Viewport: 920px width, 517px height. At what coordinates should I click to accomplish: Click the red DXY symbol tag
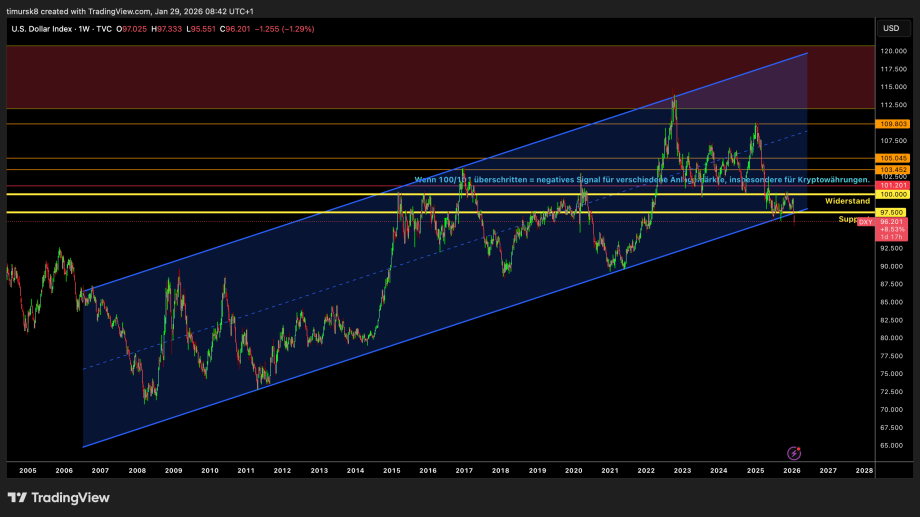click(x=866, y=221)
